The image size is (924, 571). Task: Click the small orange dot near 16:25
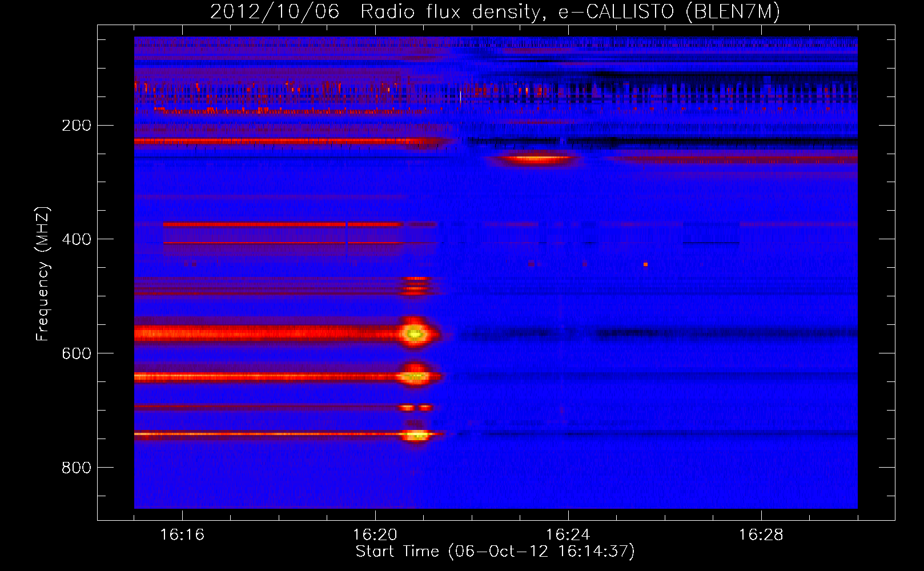[x=645, y=264]
